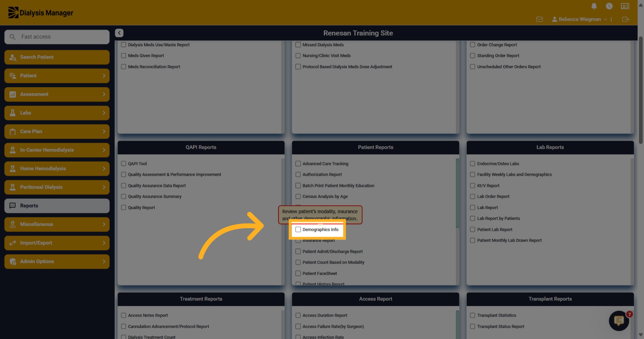The width and height of the screenshot is (644, 339).
Task: Focus the Fast access search field
Action: (57, 37)
